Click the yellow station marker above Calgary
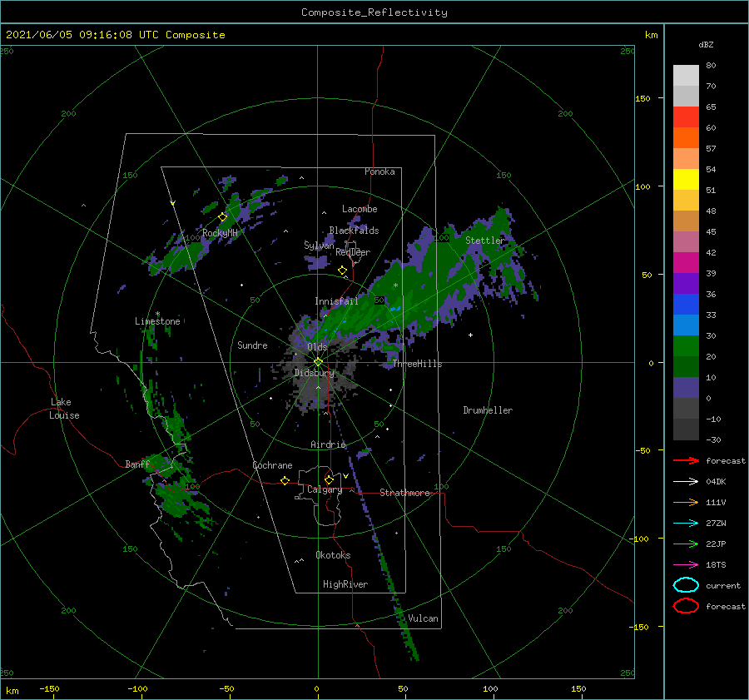Viewport: 749px width, 700px height. [x=329, y=479]
